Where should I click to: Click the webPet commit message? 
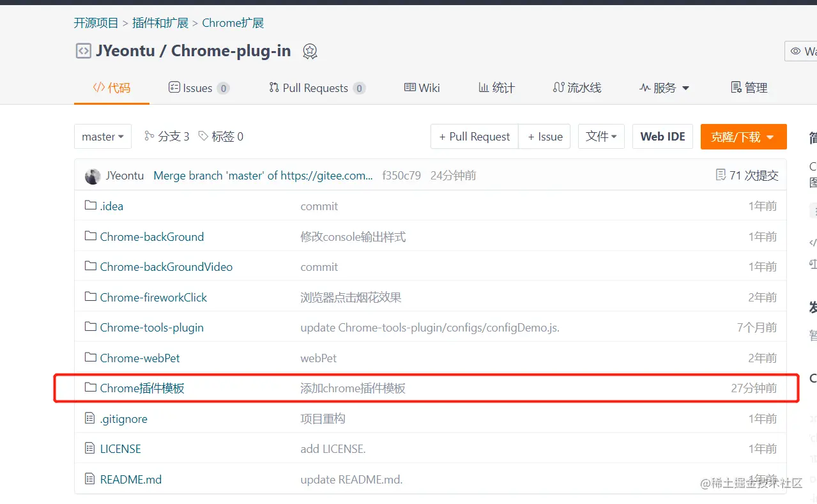click(x=319, y=358)
